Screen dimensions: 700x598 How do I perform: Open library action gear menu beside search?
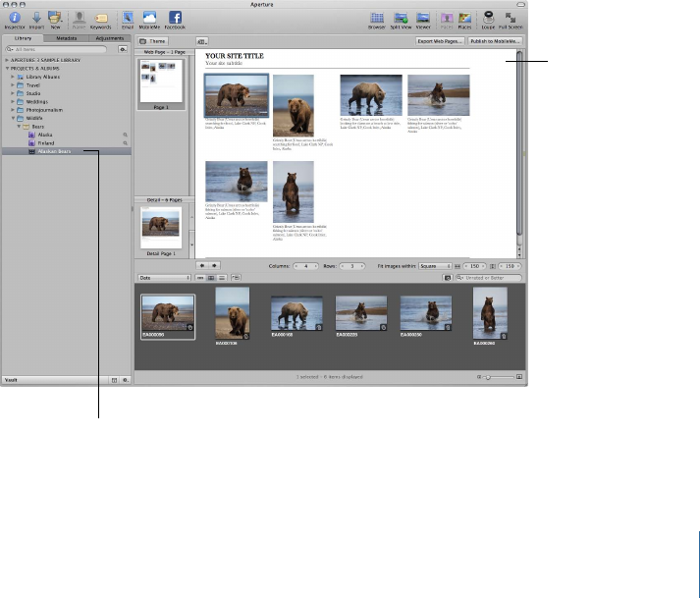click(x=123, y=49)
